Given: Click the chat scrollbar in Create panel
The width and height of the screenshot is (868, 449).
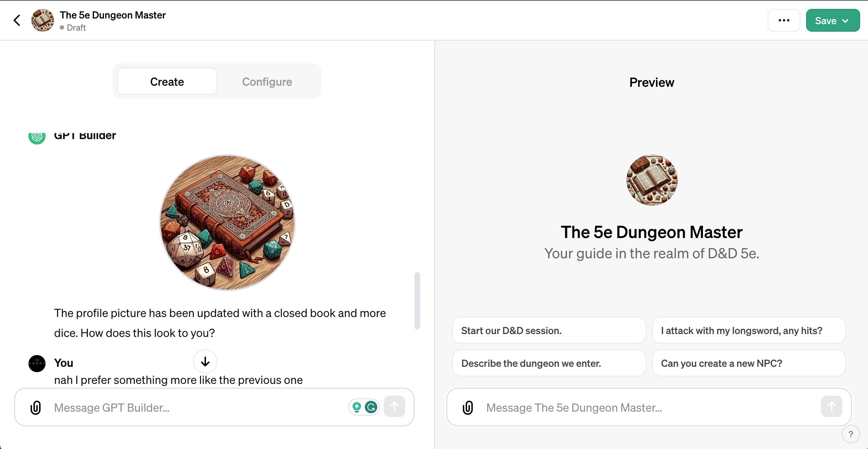Looking at the screenshot, I should point(417,301).
